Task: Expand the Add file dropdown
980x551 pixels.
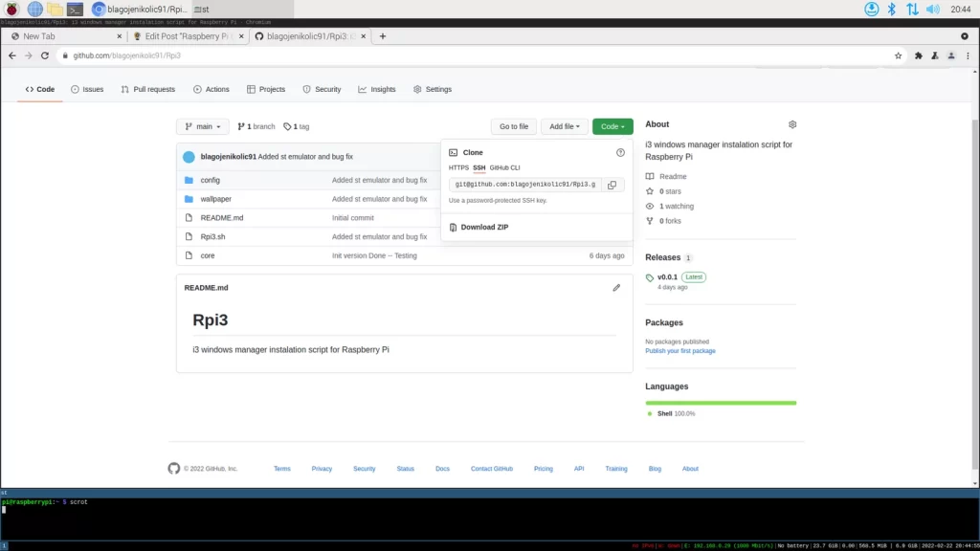Action: point(565,126)
